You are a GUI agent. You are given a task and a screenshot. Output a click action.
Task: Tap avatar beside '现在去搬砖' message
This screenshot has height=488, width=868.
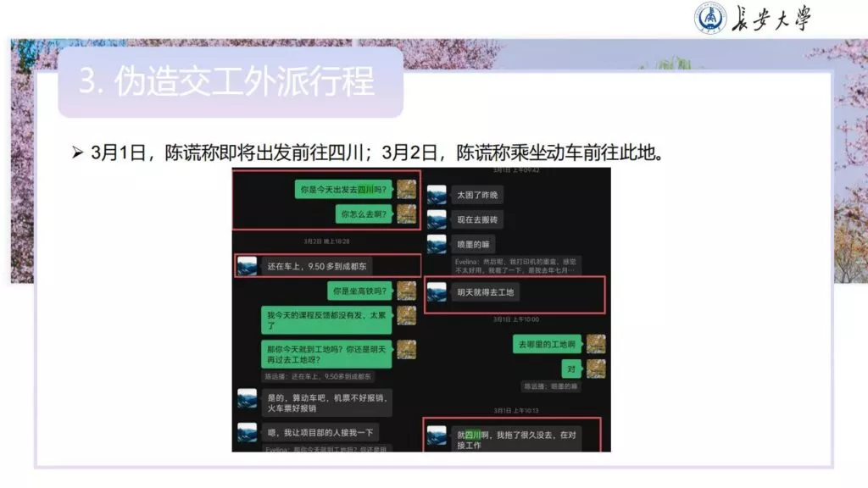pyautogui.click(x=437, y=219)
